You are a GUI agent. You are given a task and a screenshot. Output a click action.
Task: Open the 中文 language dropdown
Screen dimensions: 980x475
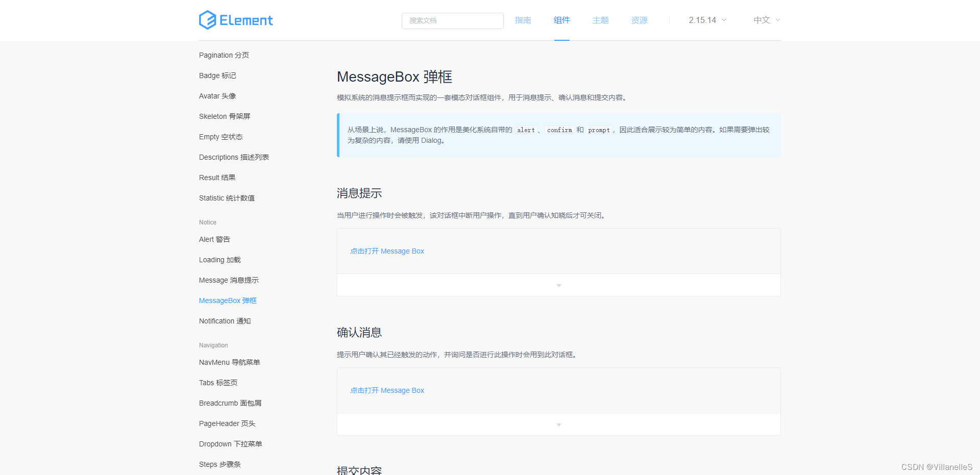pos(767,20)
